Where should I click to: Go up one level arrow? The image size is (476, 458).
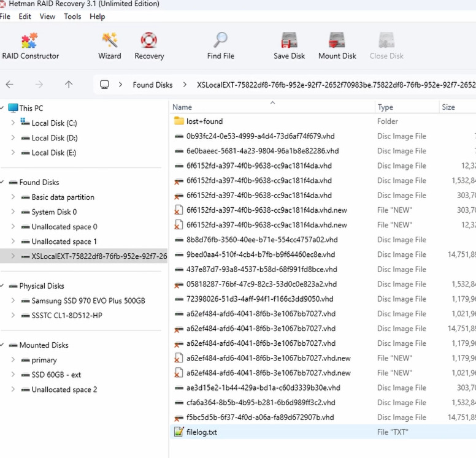[69, 85]
